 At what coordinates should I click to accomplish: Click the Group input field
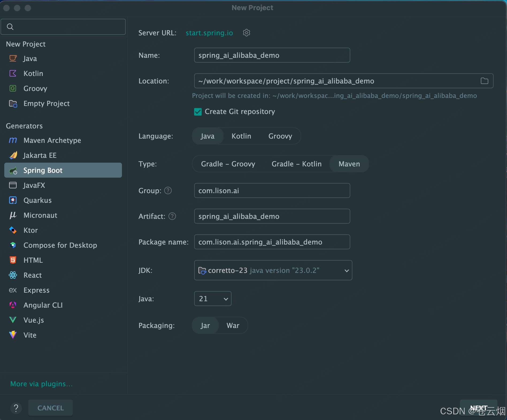(x=272, y=190)
